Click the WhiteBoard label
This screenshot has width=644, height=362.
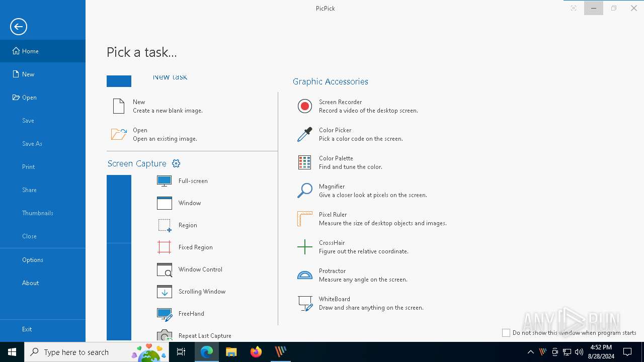(334, 299)
